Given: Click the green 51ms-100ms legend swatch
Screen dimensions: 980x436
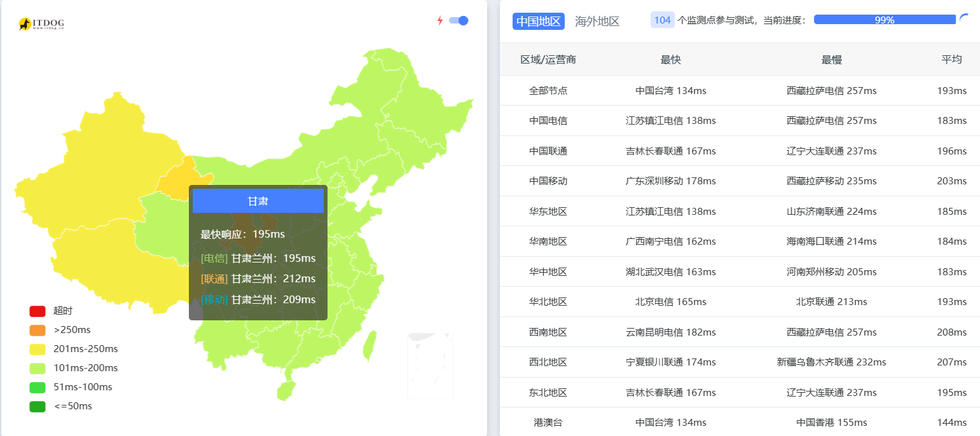Looking at the screenshot, I should point(36,386).
